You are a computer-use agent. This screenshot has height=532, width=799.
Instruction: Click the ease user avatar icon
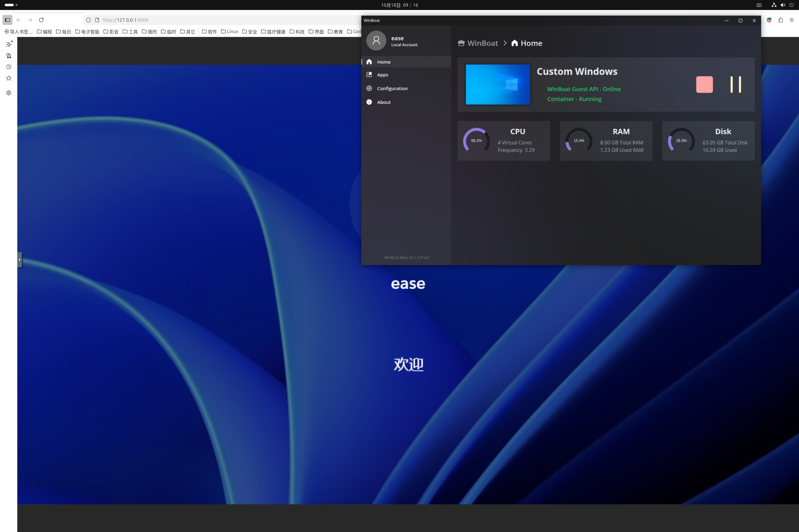coord(376,41)
